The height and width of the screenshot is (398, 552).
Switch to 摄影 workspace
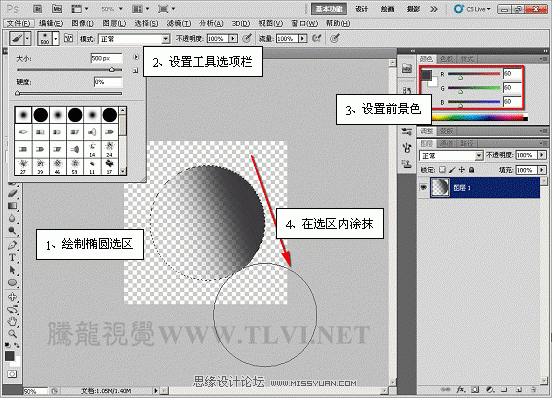413,9
